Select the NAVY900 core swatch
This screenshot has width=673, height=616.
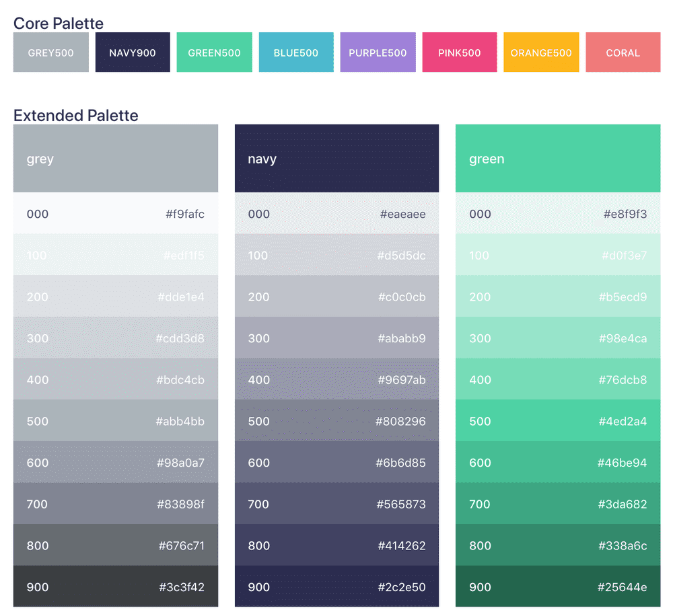click(133, 52)
